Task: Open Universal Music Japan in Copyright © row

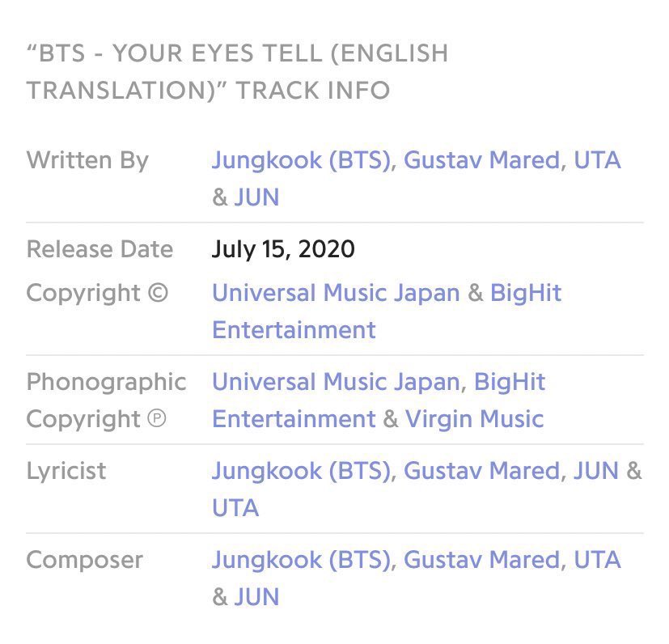Action: (337, 293)
